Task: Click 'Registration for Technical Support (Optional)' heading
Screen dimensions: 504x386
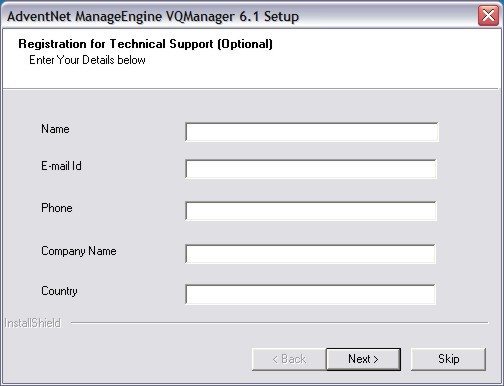Action: point(145,44)
